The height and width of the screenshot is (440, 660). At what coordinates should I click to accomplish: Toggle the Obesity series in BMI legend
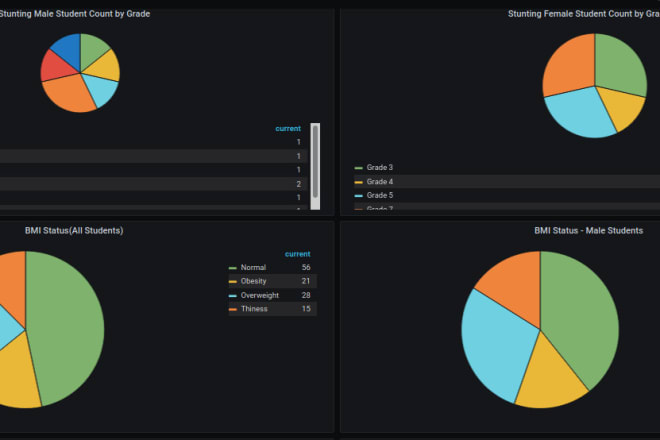(253, 281)
